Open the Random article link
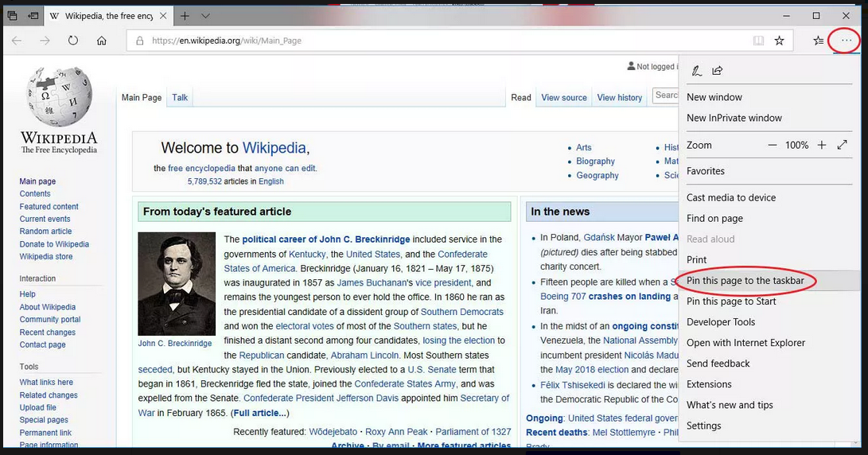 (x=45, y=231)
